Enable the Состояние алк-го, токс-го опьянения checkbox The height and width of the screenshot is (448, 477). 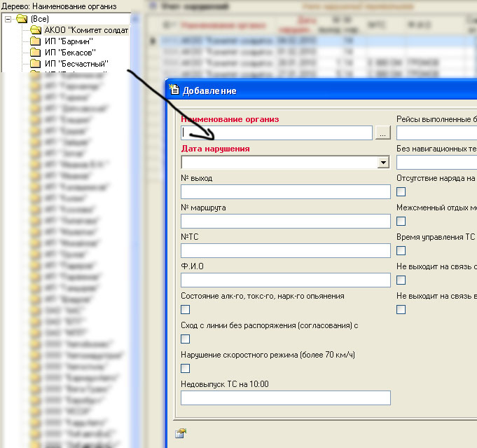pyautogui.click(x=186, y=309)
